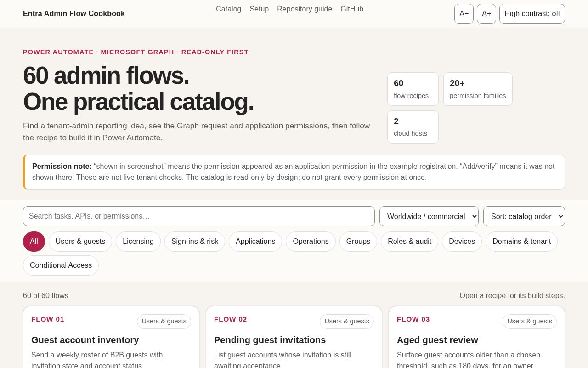
Task: Select the Devices filter chip
Action: click(x=462, y=241)
